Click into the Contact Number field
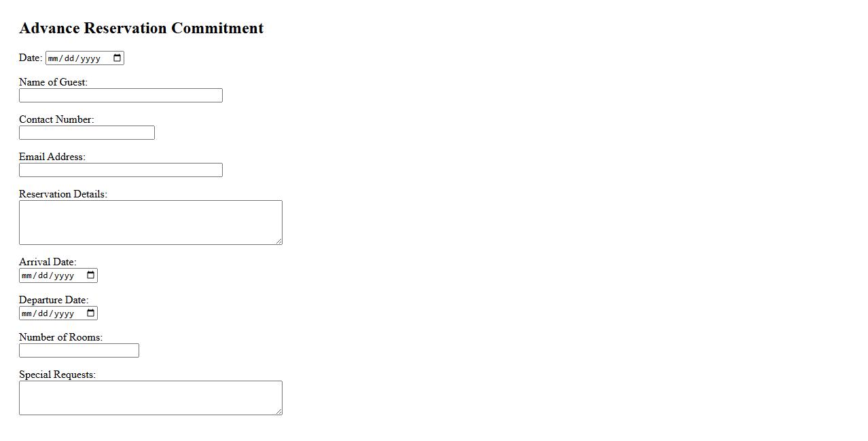 tap(86, 133)
